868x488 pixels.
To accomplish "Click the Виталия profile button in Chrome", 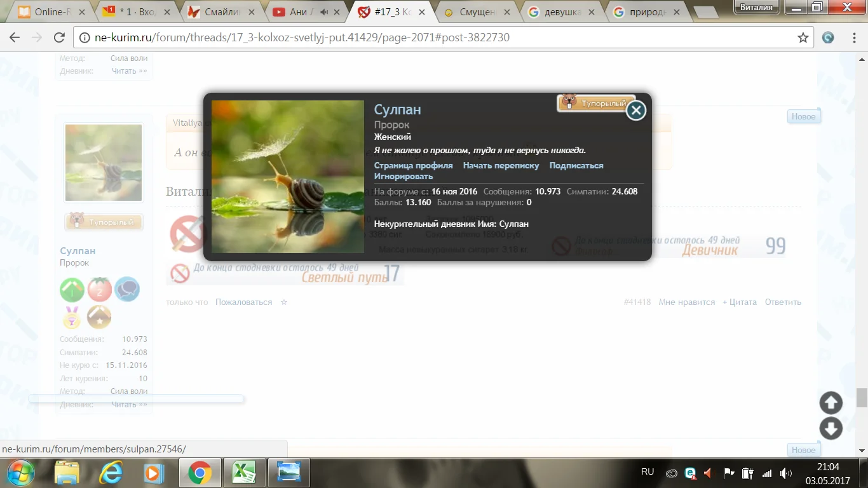I will [757, 7].
